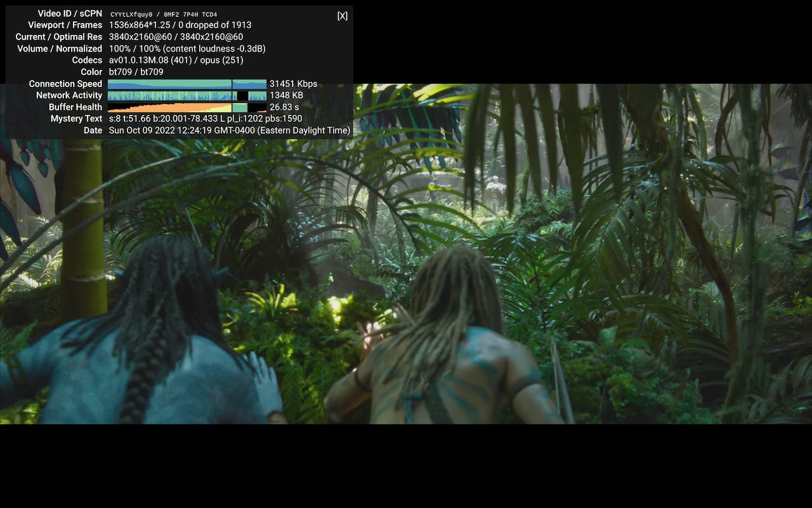Click the Volume / Normalized label
812x508 pixels.
pyautogui.click(x=60, y=48)
